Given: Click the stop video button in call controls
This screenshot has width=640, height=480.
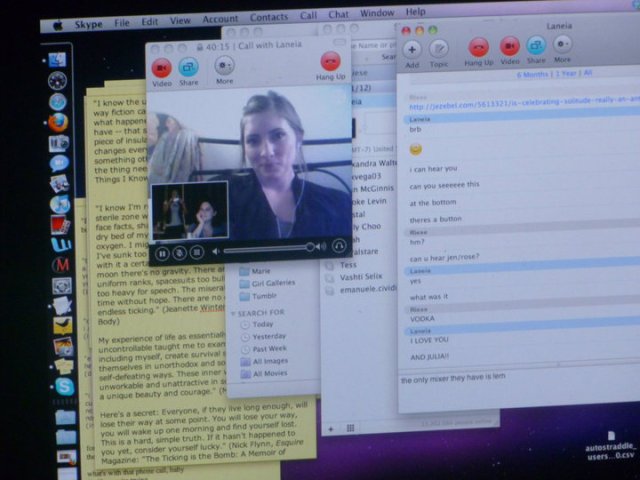Looking at the screenshot, I should [197, 252].
